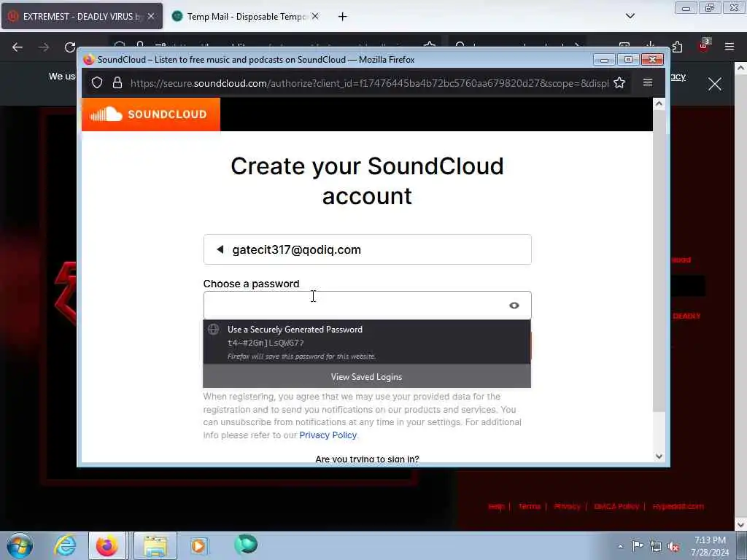Open a new browser tab
This screenshot has height=560, width=747.
pos(342,17)
